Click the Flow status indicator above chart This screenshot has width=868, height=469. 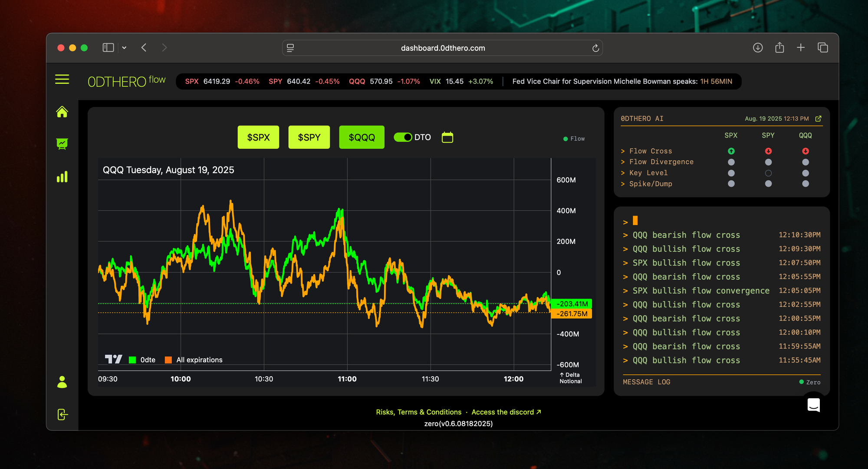point(574,139)
